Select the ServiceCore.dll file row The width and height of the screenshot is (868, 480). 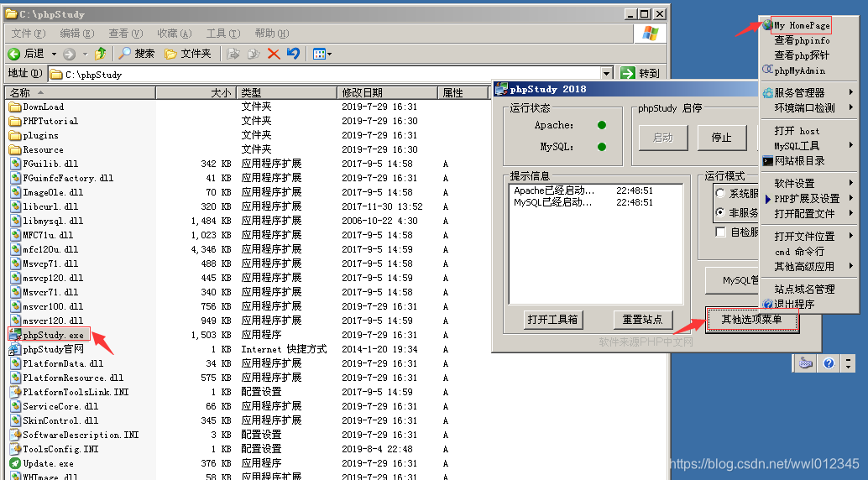click(x=230, y=406)
